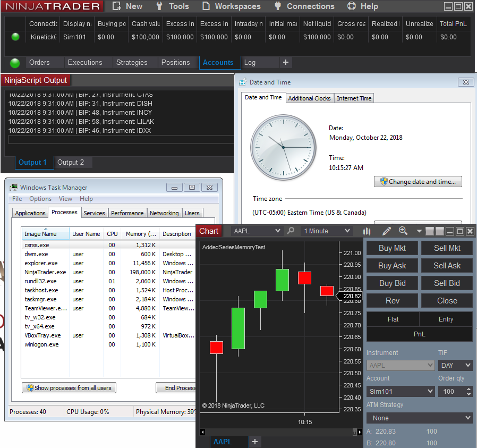Switch to Task Manager Performance tab
The image size is (477, 448).
[127, 213]
